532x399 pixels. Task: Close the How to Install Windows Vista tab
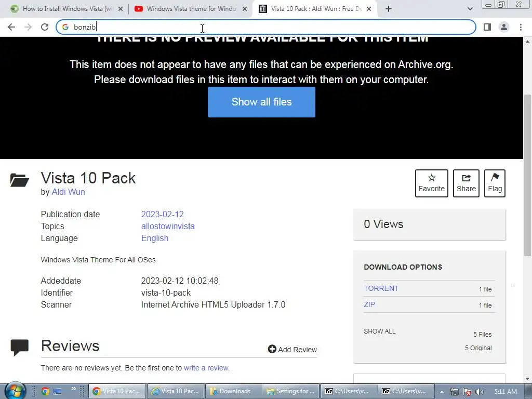coord(121,9)
